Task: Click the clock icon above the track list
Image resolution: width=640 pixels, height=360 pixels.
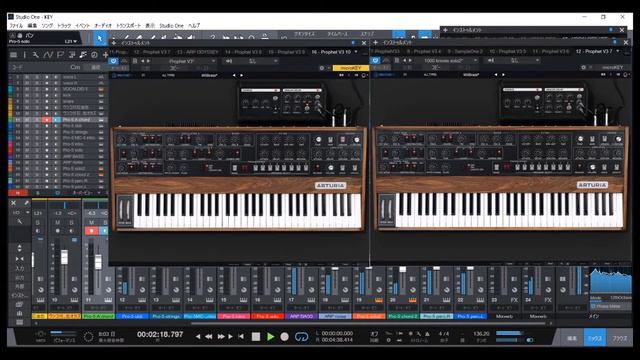Action: 95,55
